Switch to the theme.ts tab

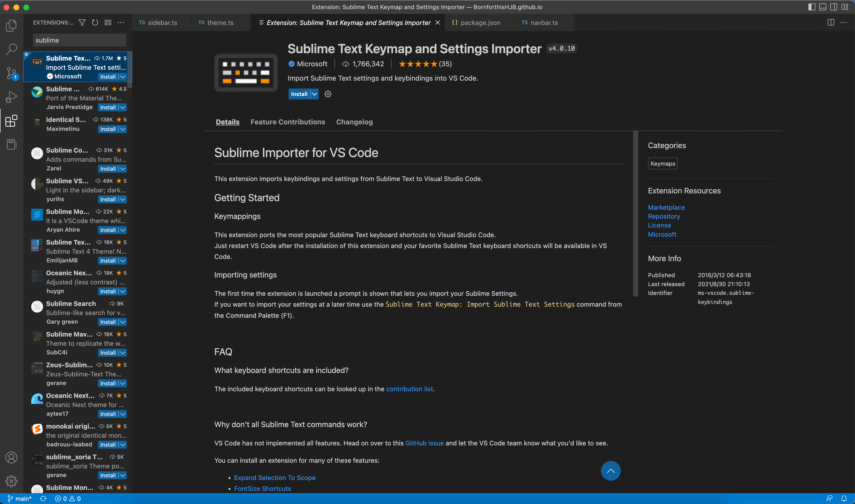pyautogui.click(x=221, y=23)
